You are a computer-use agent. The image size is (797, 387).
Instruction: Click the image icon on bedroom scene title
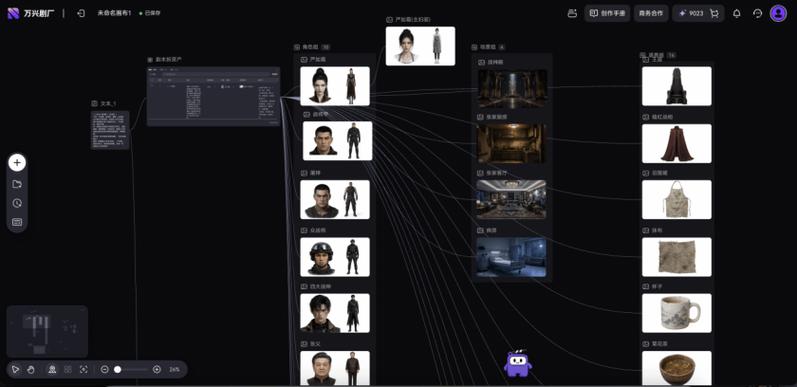click(480, 230)
